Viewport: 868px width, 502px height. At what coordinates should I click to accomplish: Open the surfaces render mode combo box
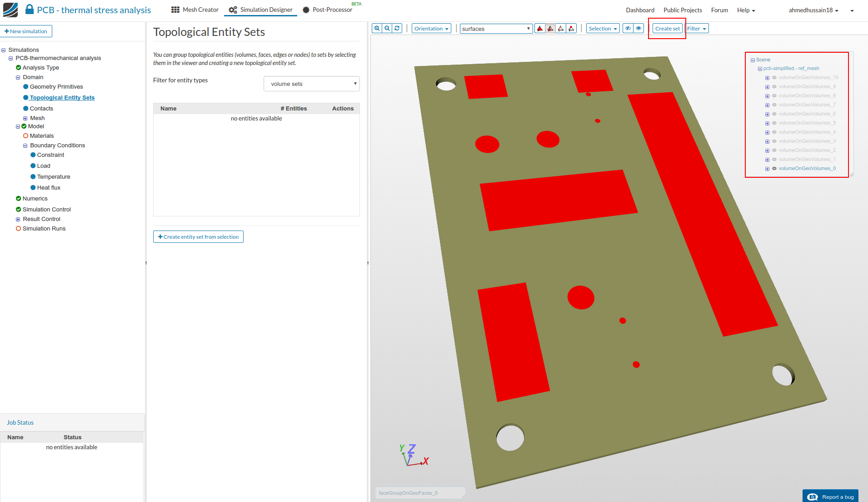click(x=496, y=29)
